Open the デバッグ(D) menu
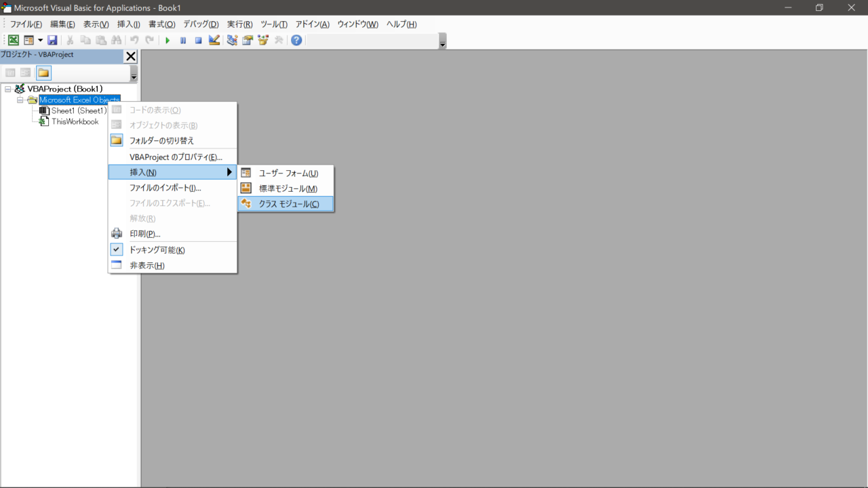868x488 pixels. pos(201,24)
